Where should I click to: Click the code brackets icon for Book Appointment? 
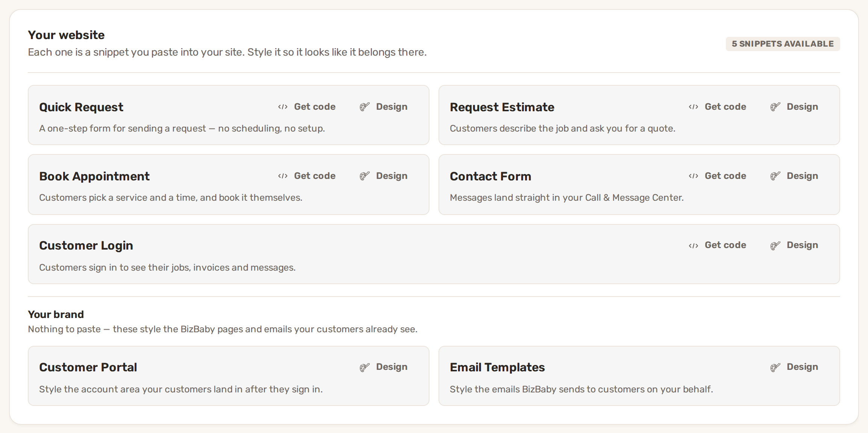point(283,176)
